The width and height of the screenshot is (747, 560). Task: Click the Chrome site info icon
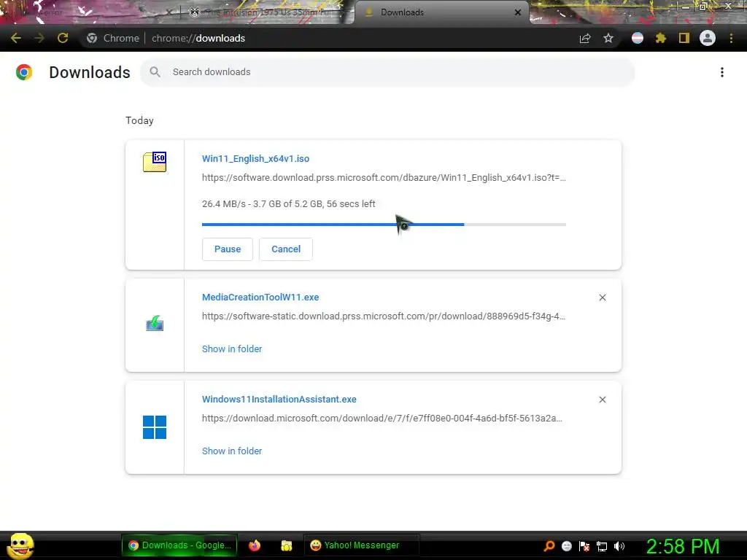[92, 38]
